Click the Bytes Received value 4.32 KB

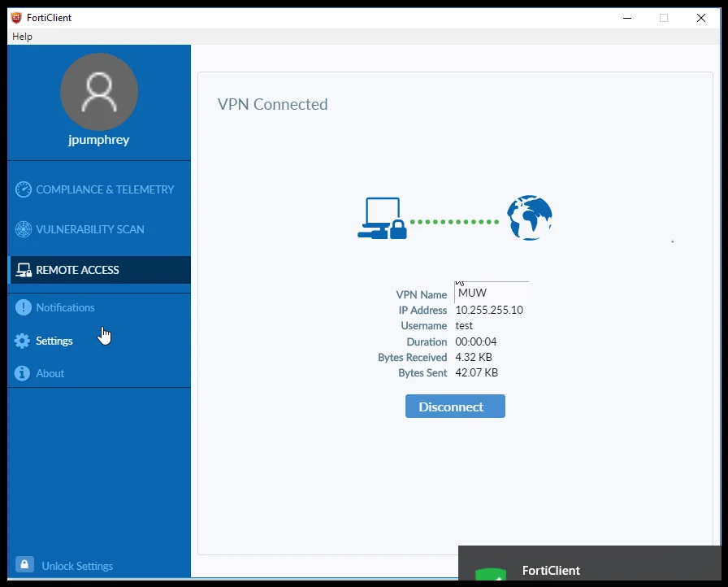tap(474, 357)
